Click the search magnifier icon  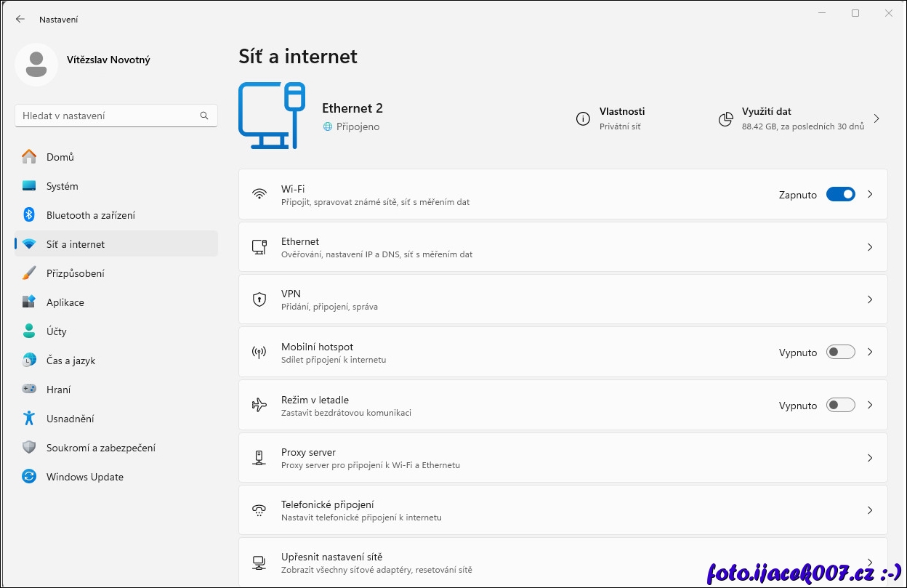point(204,116)
